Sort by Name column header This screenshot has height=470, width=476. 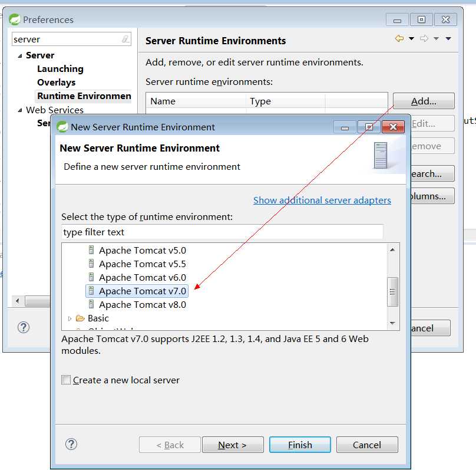196,101
